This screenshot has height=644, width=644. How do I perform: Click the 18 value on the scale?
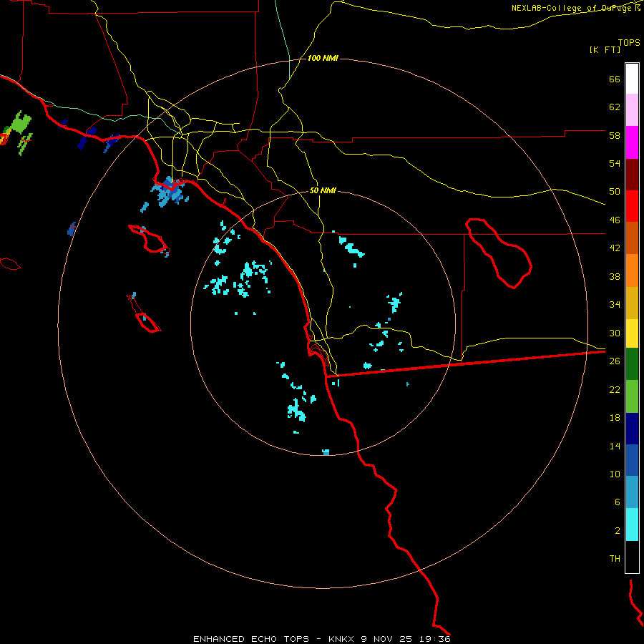point(615,418)
